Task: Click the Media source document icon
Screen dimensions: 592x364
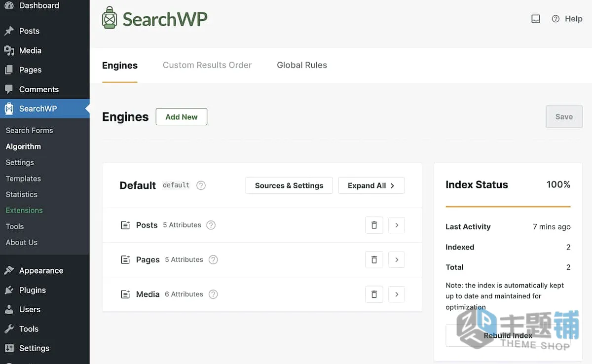Action: point(125,294)
